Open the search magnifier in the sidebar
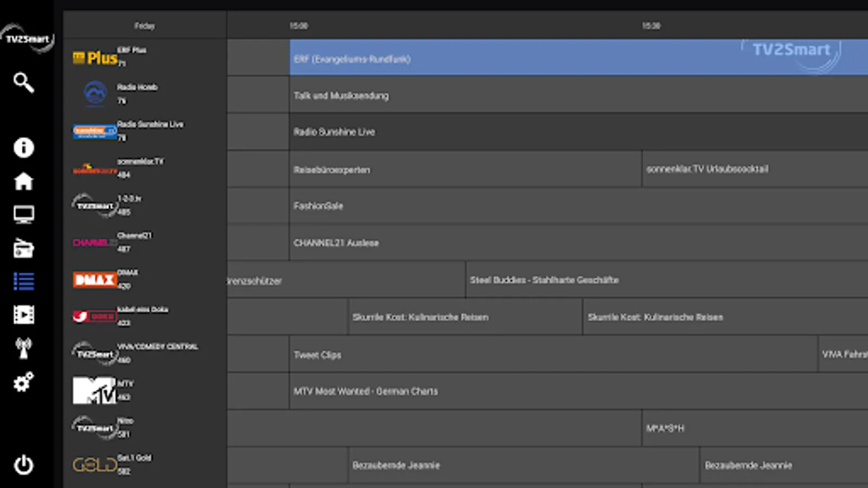 (x=24, y=83)
